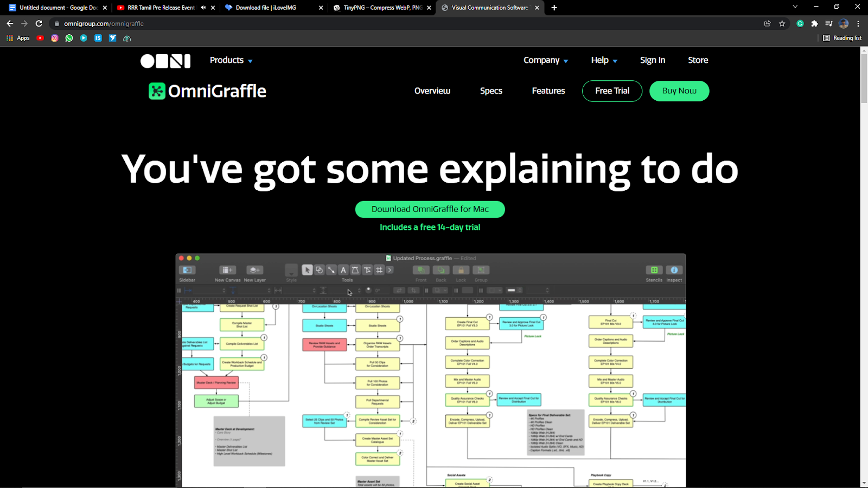Select the Line tool in the preview toolbar
The height and width of the screenshot is (488, 868).
pos(331,270)
